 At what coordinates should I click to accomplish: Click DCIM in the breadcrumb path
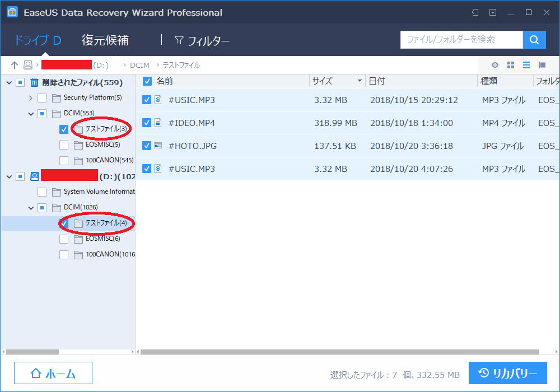139,66
